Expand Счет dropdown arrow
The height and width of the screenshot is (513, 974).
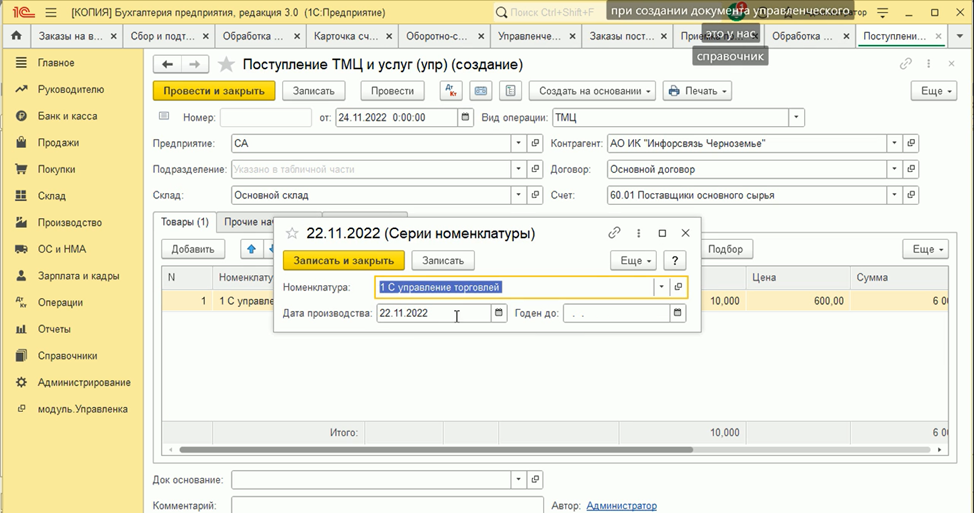coord(894,195)
